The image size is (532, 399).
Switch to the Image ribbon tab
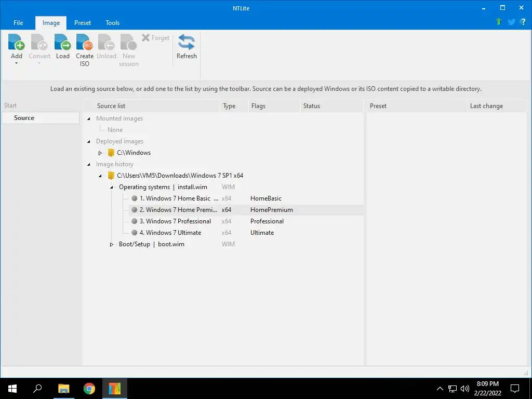click(51, 23)
